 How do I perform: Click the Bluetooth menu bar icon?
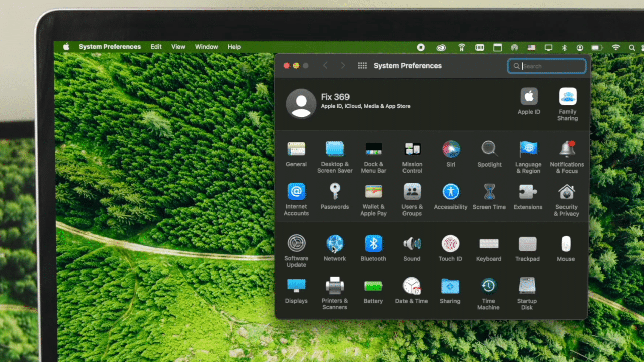point(564,48)
